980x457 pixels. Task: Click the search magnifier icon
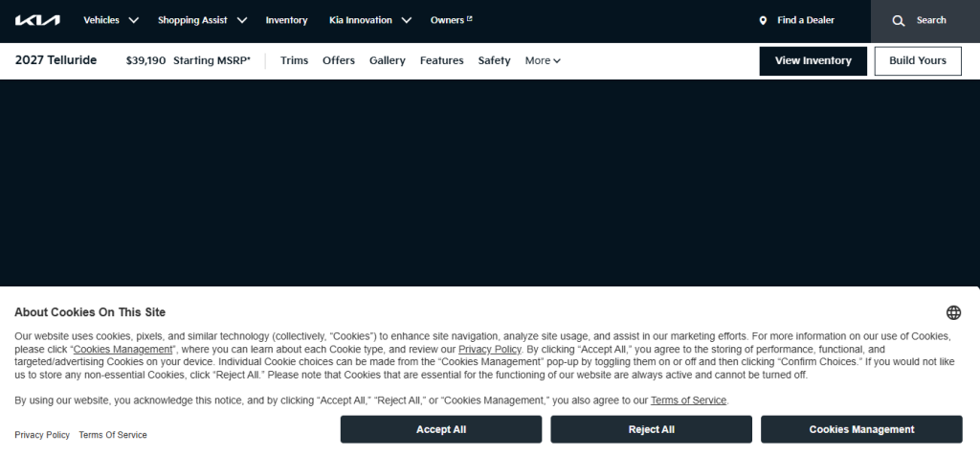[x=899, y=20]
